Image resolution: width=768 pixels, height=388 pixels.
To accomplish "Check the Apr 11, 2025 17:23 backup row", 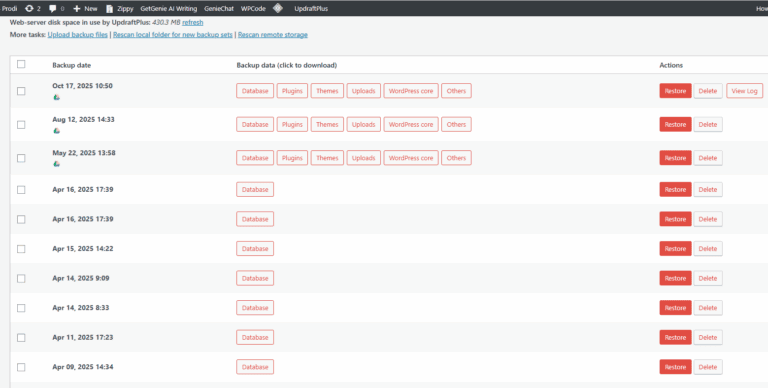I will point(21,338).
